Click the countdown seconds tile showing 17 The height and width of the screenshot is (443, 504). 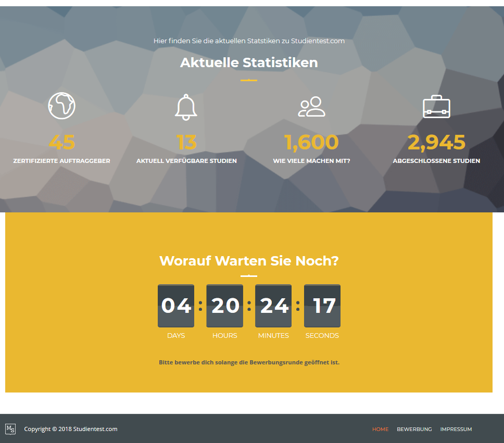322,306
